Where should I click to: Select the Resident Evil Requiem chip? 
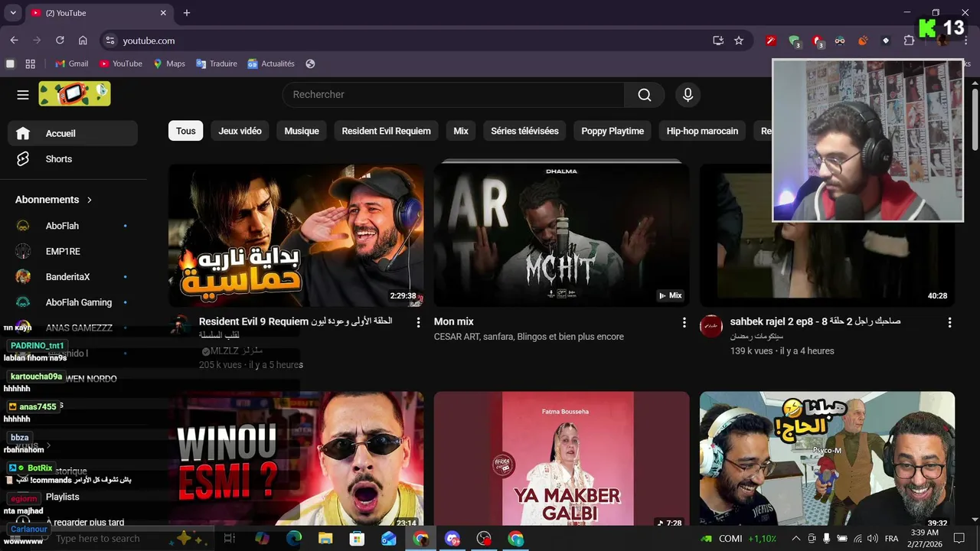click(386, 131)
